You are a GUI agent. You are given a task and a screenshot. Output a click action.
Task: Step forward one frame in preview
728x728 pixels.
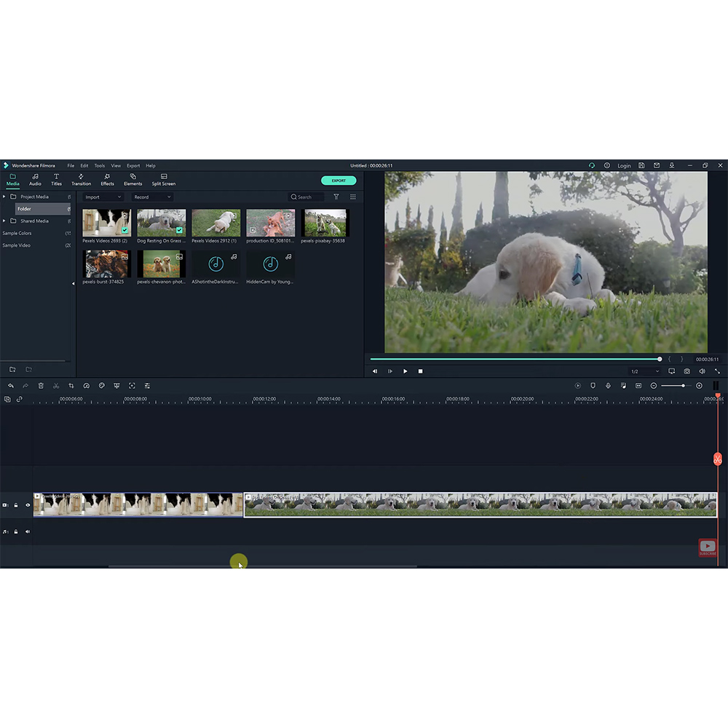pos(390,371)
